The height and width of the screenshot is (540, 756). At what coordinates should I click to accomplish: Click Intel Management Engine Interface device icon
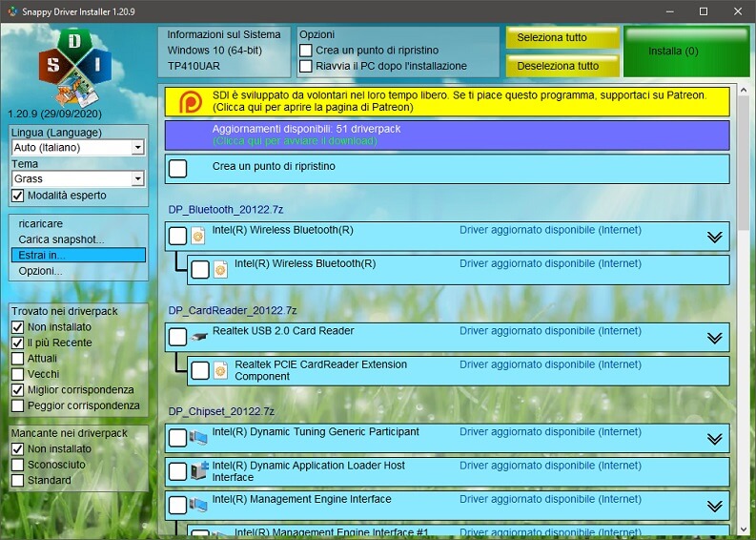click(x=198, y=505)
